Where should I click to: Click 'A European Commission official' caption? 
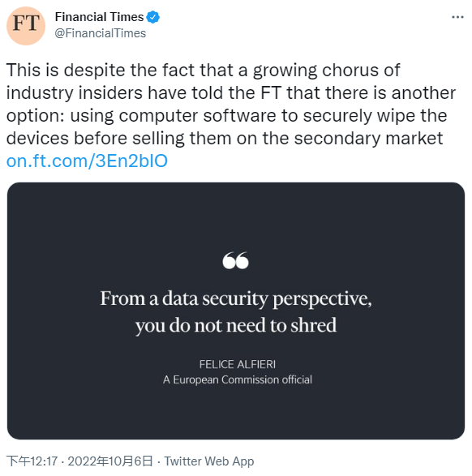pos(238,380)
